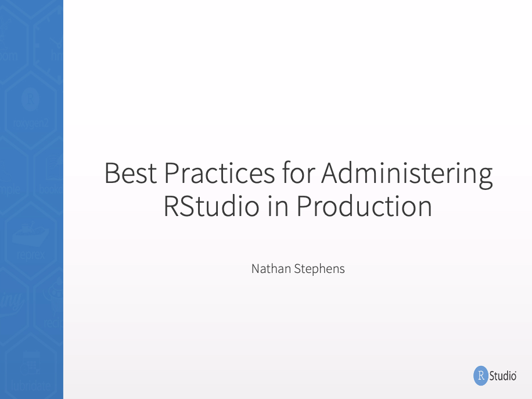Click the empty white area above the title
The height and width of the screenshot is (399, 532).
[296, 81]
